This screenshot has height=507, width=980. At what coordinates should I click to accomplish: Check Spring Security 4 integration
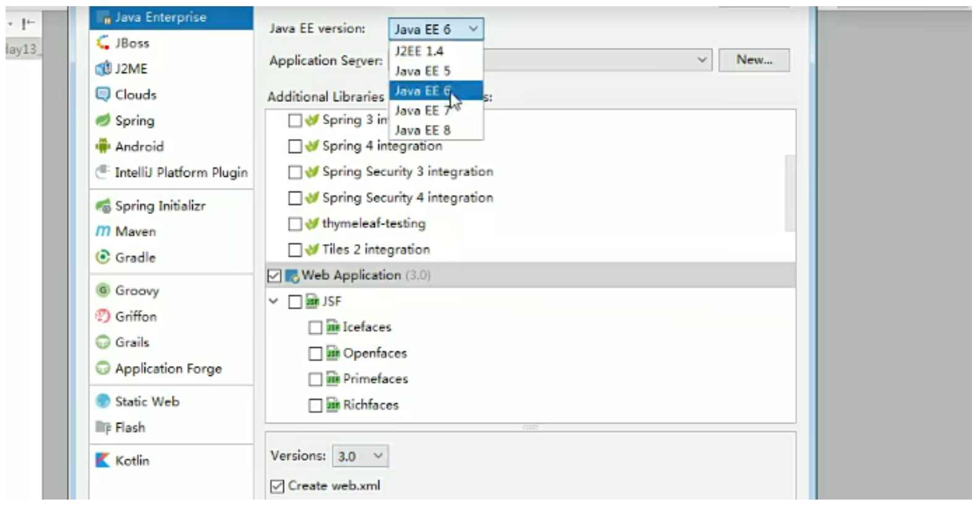click(295, 198)
